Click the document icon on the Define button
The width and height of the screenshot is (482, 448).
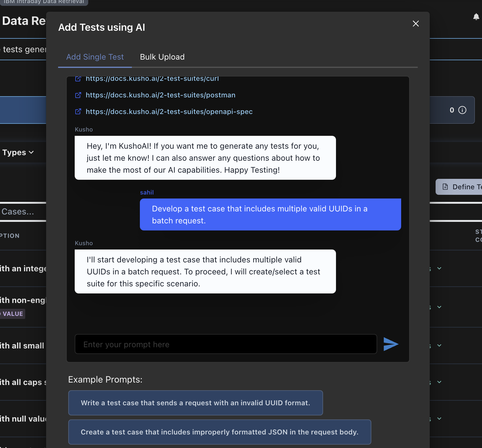pyautogui.click(x=445, y=187)
